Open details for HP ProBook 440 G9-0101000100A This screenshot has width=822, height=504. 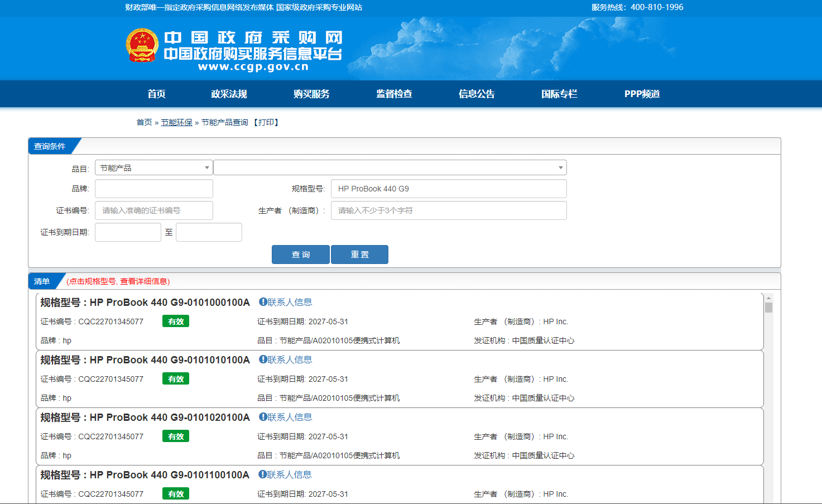pyautogui.click(x=145, y=303)
